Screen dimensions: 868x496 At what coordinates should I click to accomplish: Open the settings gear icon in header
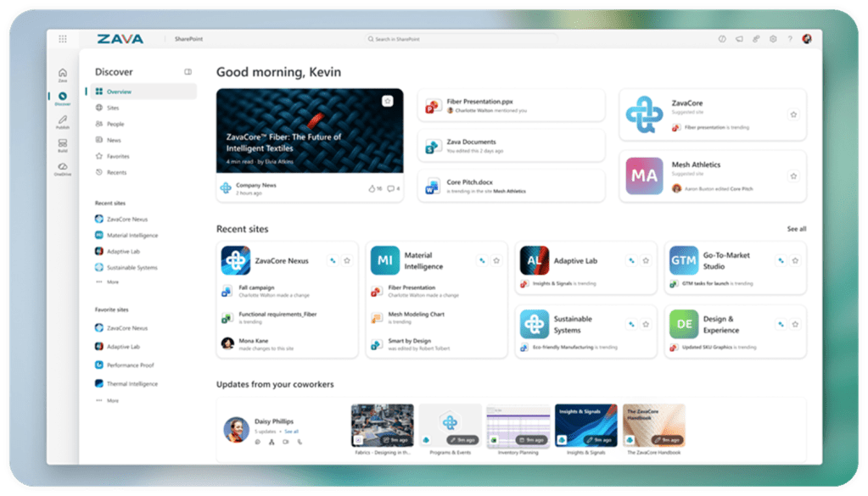[773, 39]
